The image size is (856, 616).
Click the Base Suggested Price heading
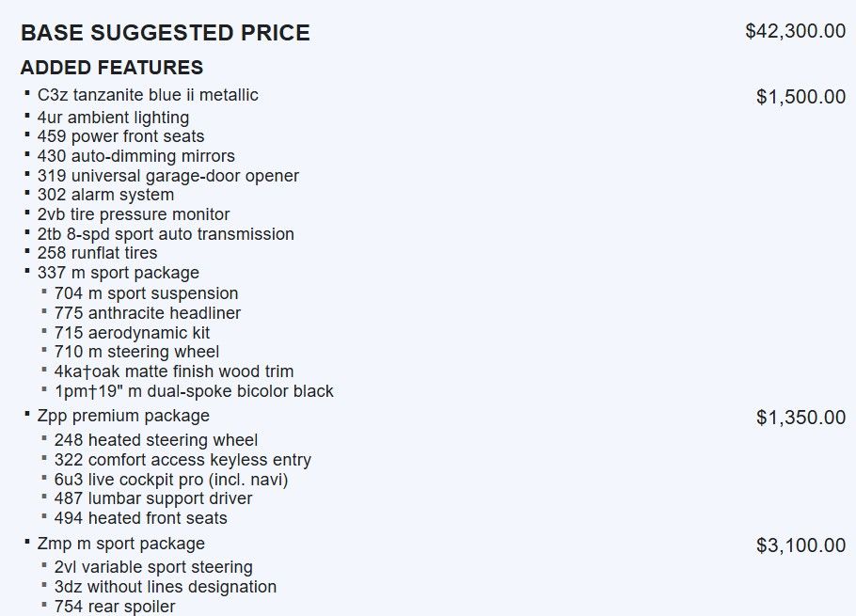(165, 33)
